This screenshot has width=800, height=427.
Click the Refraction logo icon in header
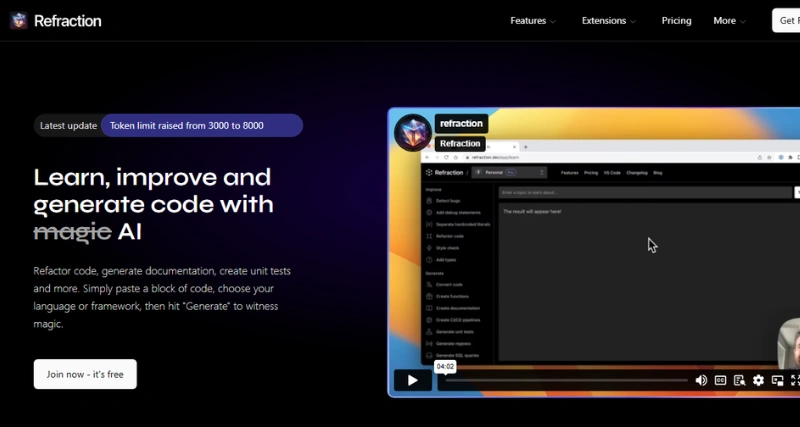19,21
